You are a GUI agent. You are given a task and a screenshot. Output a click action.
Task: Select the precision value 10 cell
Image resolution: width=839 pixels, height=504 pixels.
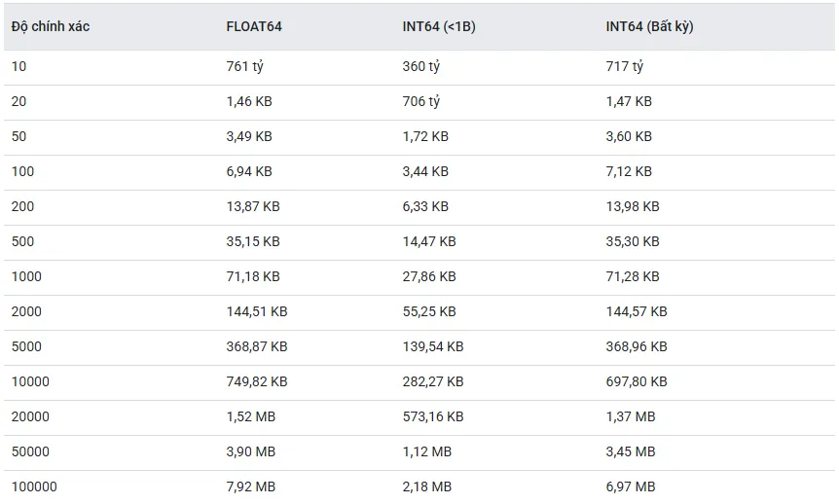click(19, 67)
